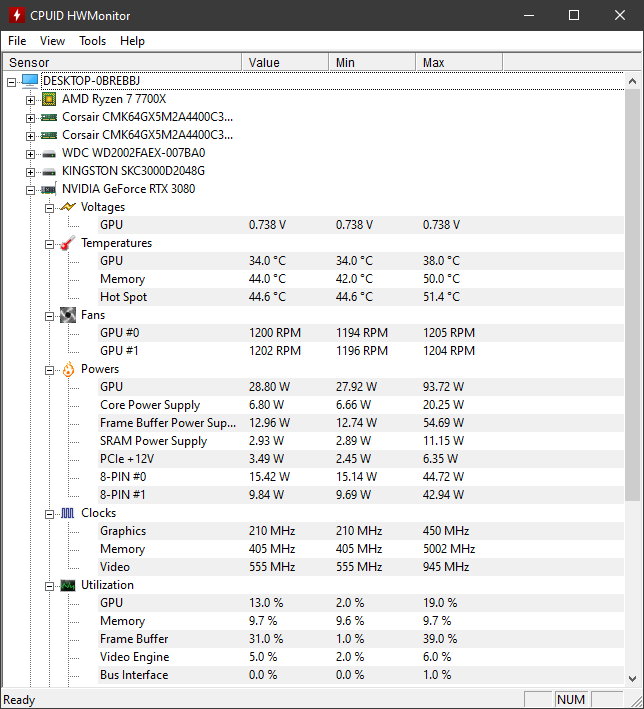Click the KINGSTON SKC3000D2048G drive icon
Viewport: 644px width, 709px height.
[49, 171]
